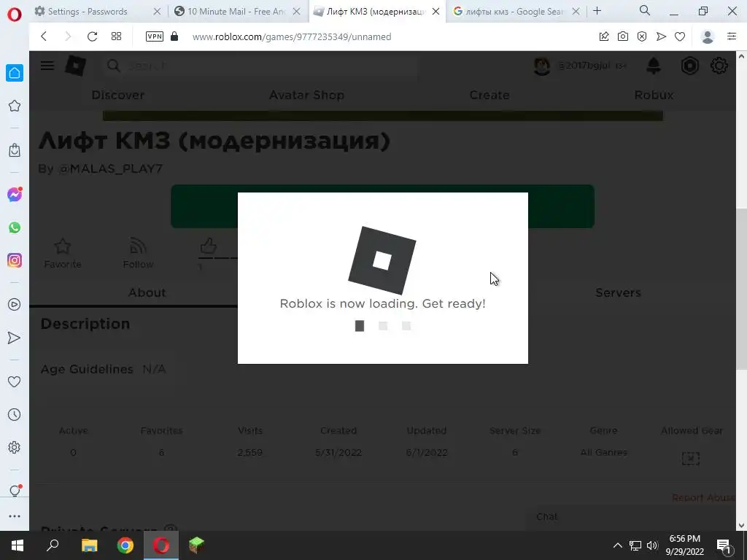Open Easy Setup settings sliders

pos(732,36)
